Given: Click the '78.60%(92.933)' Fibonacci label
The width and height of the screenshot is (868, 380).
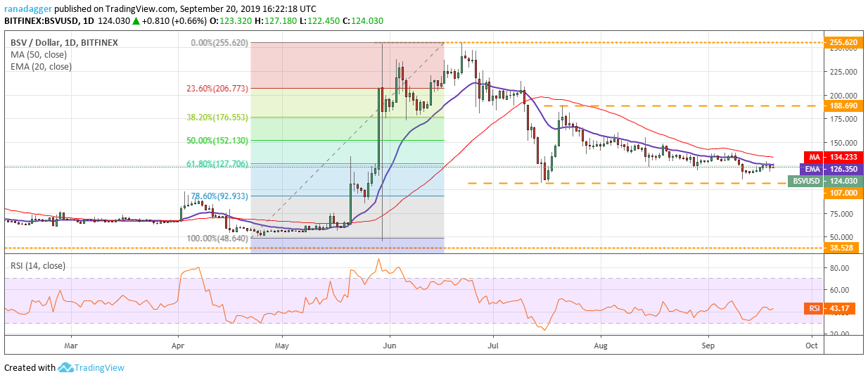Looking at the screenshot, I should (221, 196).
